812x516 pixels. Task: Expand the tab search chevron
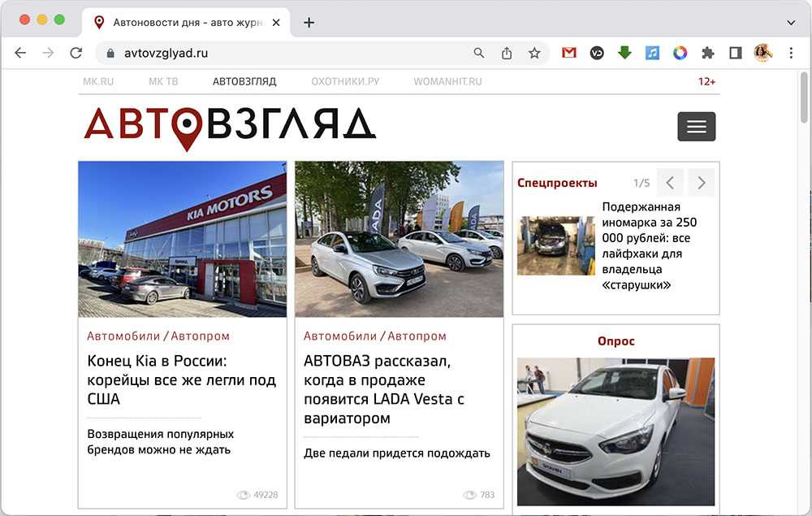point(791,22)
